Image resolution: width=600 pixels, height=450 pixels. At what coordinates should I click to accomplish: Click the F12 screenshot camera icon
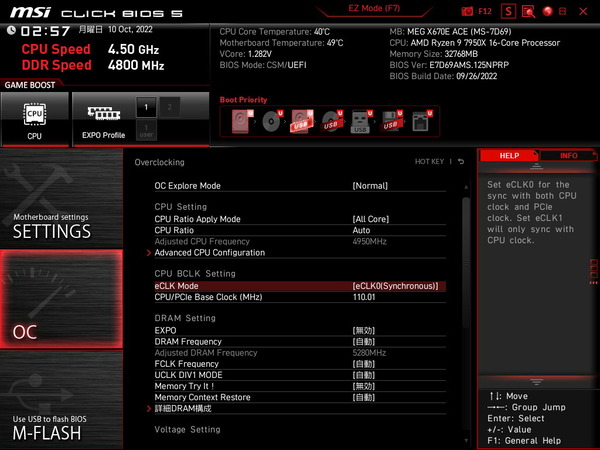click(x=467, y=11)
